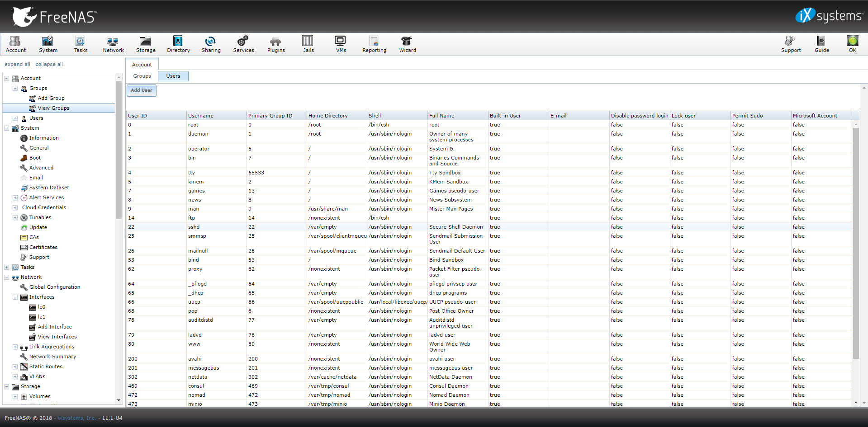The image size is (868, 427).
Task: Click the iXsystems logo
Action: point(829,16)
